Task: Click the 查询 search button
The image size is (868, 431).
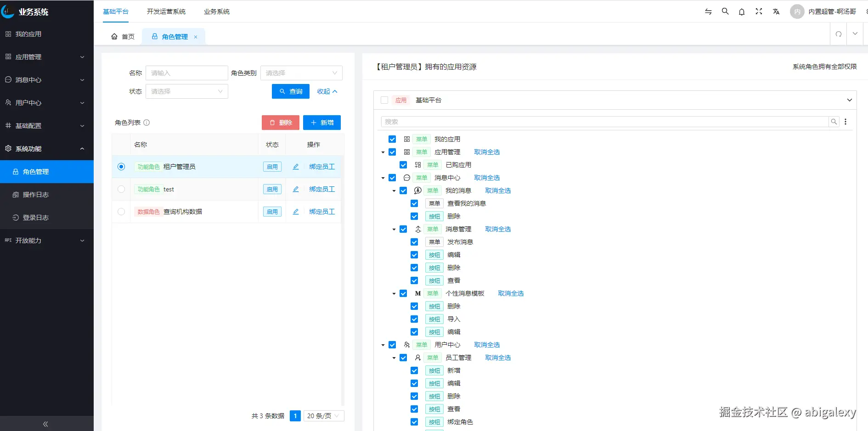Action: click(x=291, y=91)
